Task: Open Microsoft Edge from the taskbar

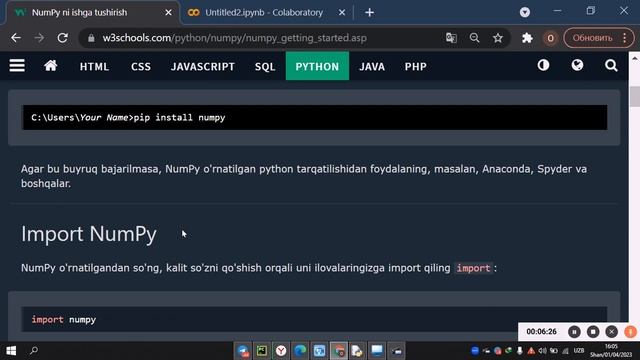Action: coord(300,351)
